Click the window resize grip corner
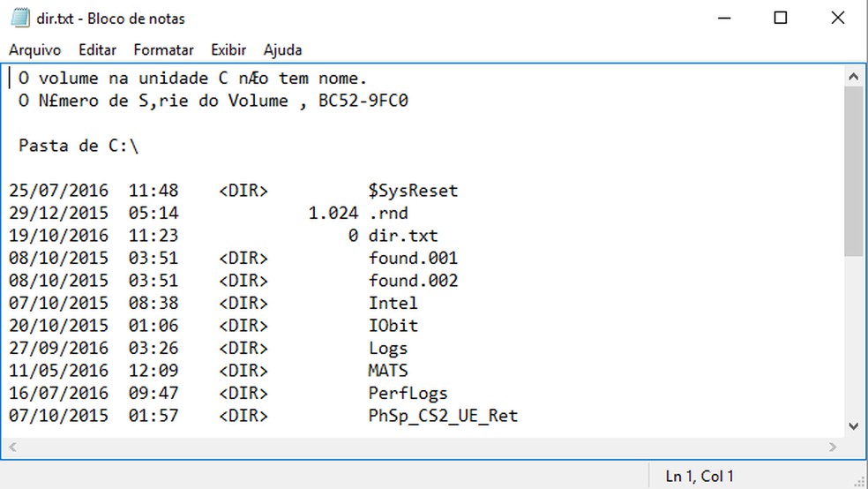The width and height of the screenshot is (868, 489). point(859,480)
